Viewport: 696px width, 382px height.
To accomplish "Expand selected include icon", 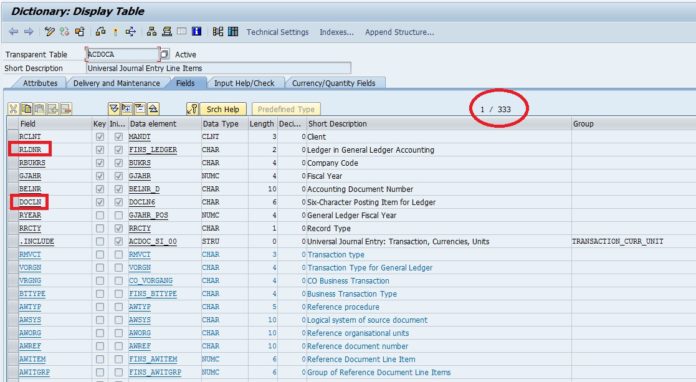I will (127, 109).
